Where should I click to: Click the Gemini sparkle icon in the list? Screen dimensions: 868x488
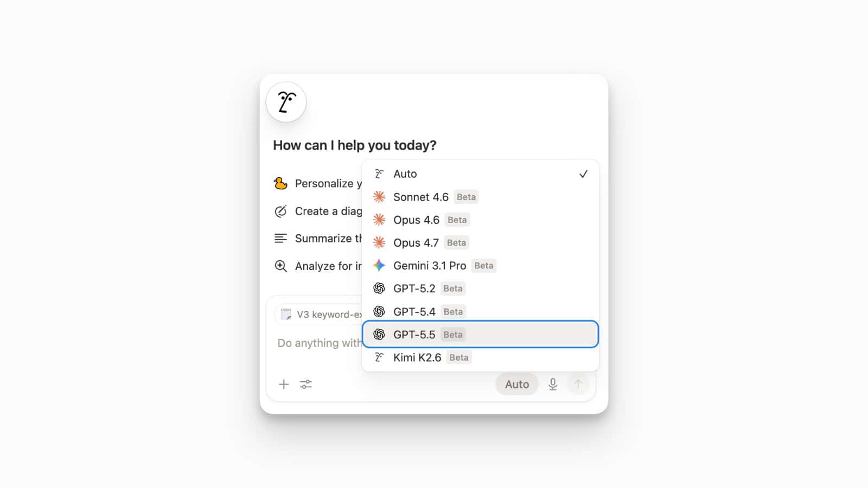tap(379, 266)
